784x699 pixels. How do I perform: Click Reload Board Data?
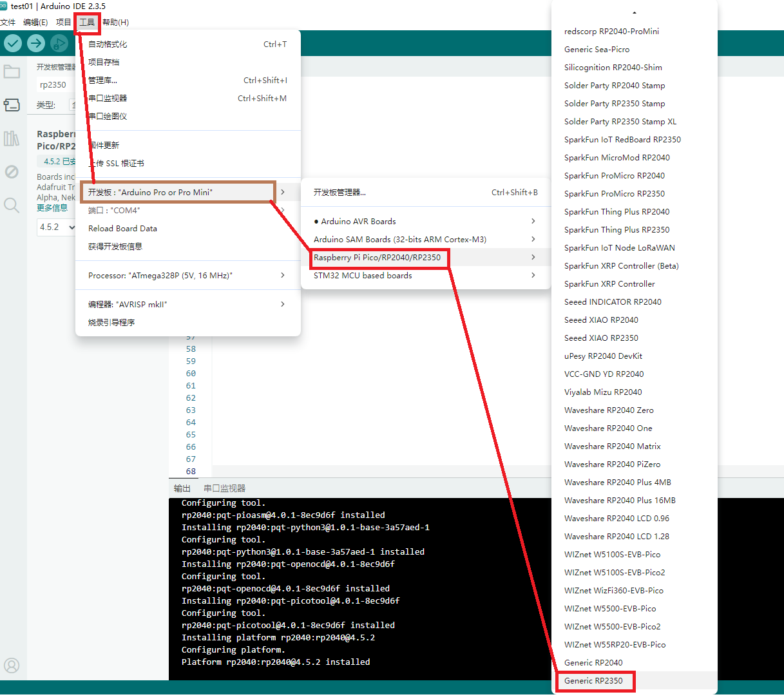click(188, 228)
